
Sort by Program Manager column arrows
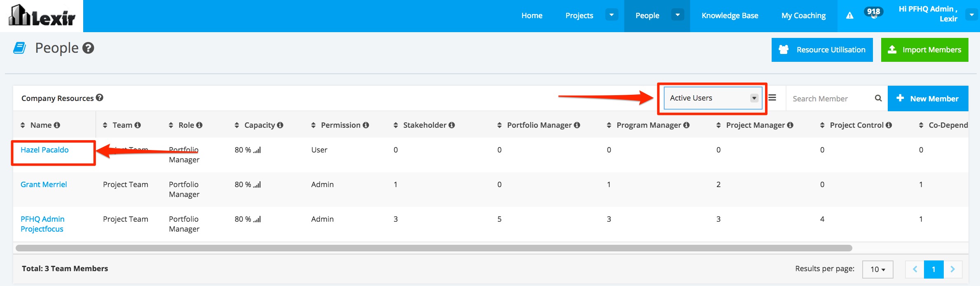click(x=609, y=125)
